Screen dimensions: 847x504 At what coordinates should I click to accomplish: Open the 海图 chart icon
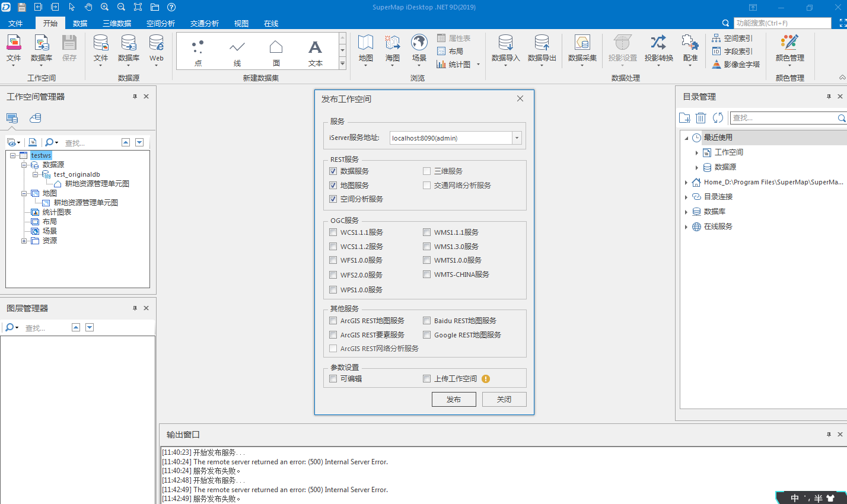(x=393, y=49)
